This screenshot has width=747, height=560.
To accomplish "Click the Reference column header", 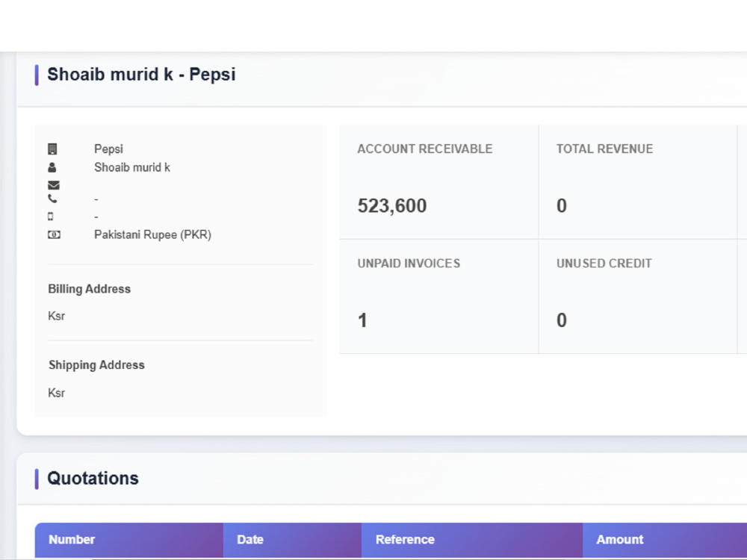I will coord(471,540).
